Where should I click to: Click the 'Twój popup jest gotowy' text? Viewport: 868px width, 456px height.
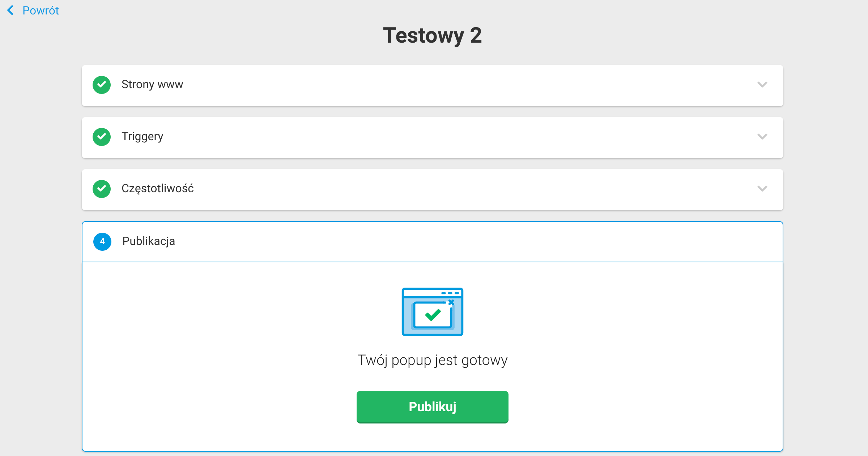[x=433, y=361]
